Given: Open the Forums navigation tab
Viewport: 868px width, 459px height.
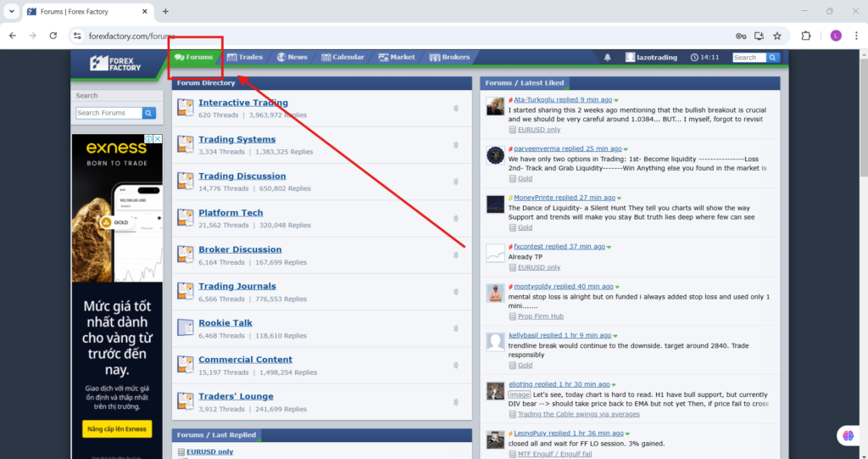Looking at the screenshot, I should click(x=194, y=57).
